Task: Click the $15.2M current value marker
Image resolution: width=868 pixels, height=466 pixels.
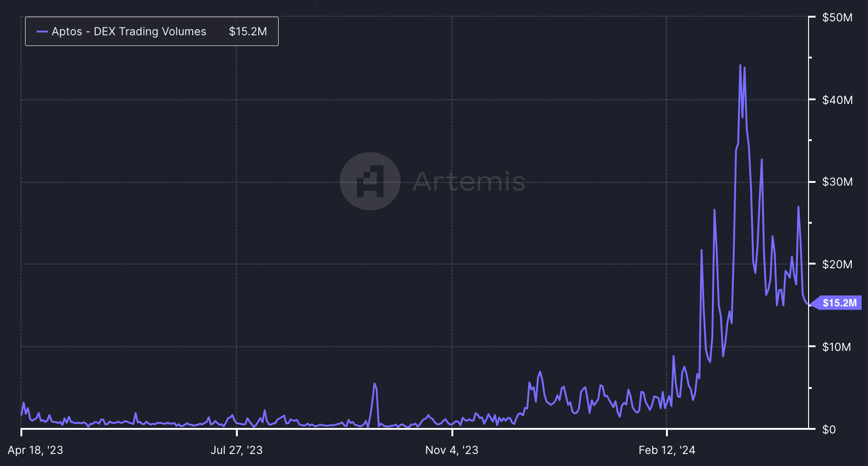Action: click(x=836, y=303)
